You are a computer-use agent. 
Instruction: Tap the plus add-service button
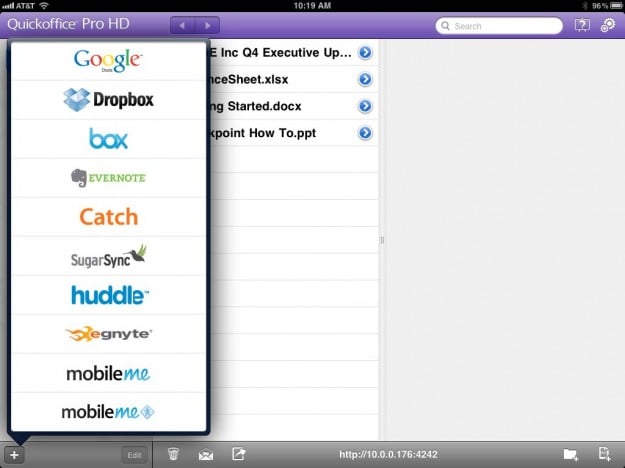(14, 455)
